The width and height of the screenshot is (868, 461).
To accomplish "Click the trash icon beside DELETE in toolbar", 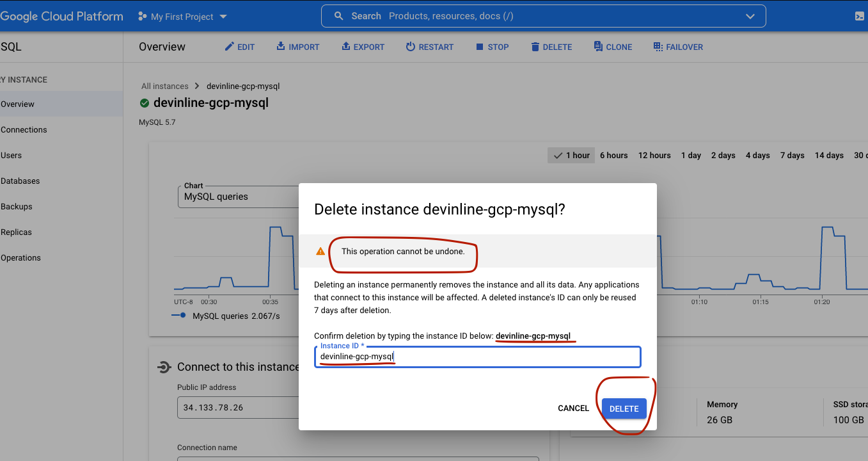I will [535, 47].
